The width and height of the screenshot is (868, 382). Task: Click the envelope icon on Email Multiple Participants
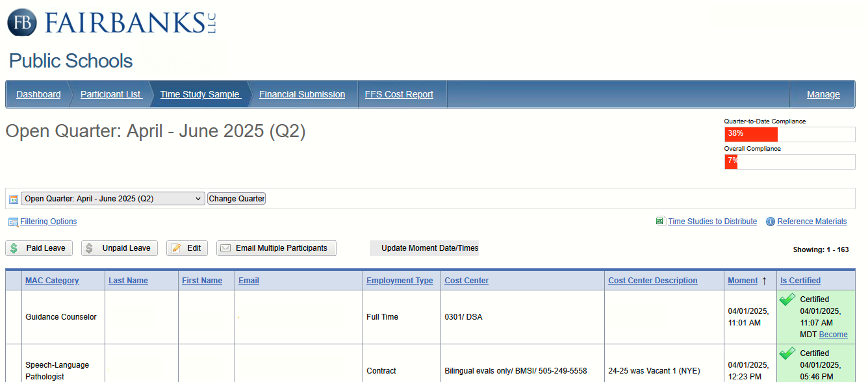tap(225, 248)
